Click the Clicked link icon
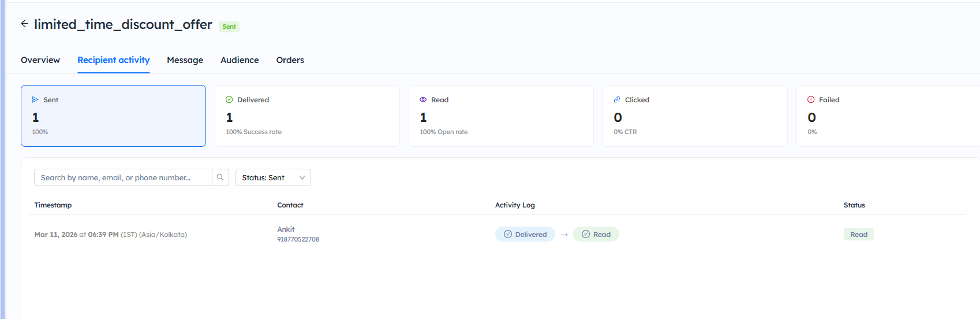 coord(617,99)
